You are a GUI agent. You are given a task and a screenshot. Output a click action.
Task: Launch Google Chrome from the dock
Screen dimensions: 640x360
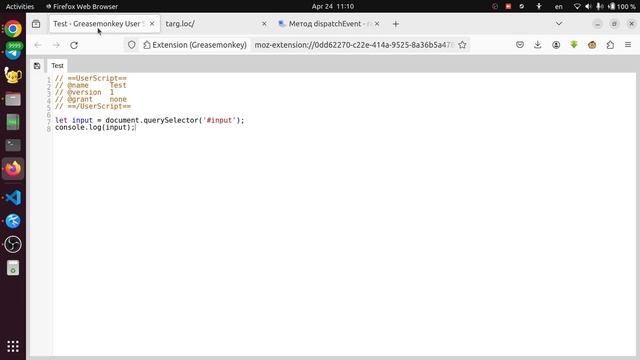(13, 29)
